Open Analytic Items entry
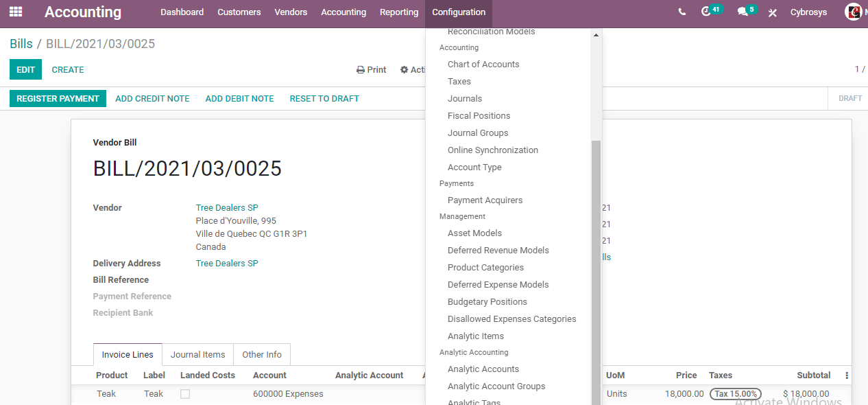The image size is (868, 405). [476, 336]
